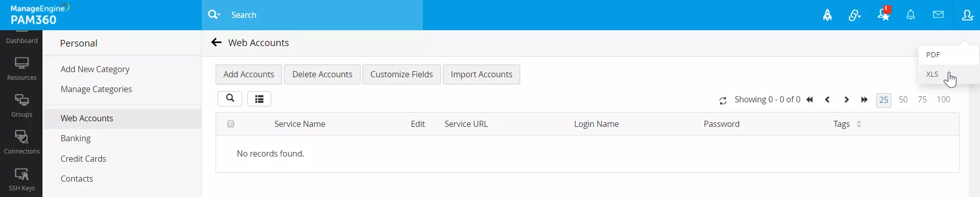Set rows per page to 100
Screen dimensions: 980x197
(x=944, y=100)
